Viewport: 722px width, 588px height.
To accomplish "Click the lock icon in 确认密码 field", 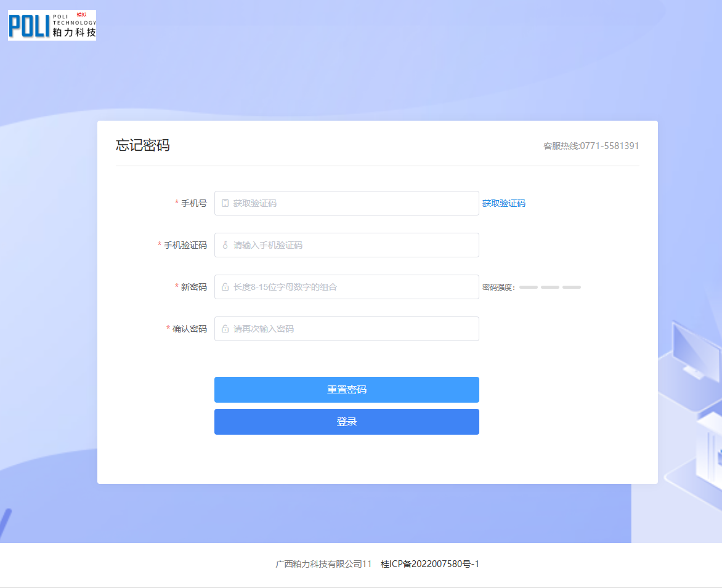I will point(225,329).
